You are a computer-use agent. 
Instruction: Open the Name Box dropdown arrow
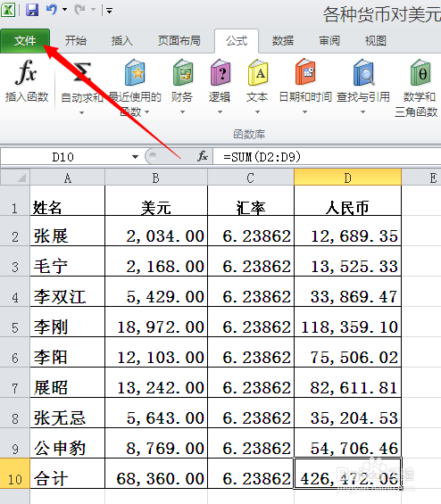coord(135,157)
